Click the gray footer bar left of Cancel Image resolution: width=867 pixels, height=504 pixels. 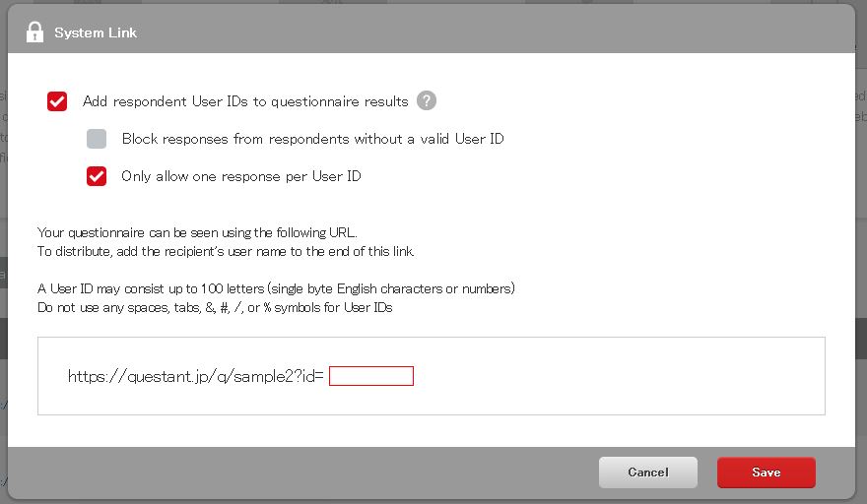coord(299,472)
